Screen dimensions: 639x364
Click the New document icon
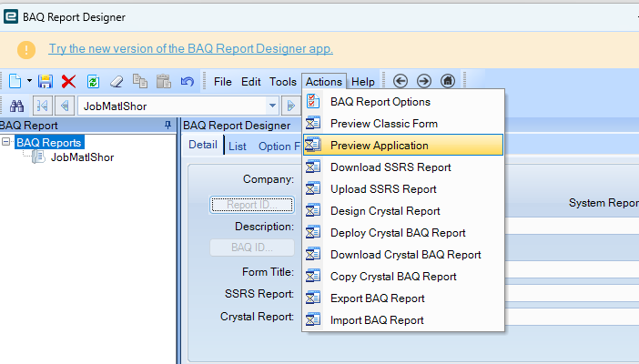[17, 81]
